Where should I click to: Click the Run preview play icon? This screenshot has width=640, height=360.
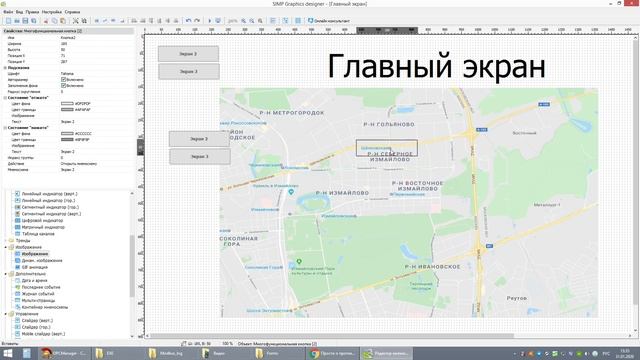click(210, 20)
